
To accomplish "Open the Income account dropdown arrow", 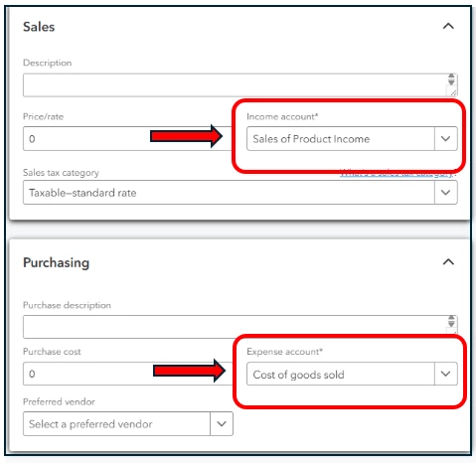I will 446,138.
